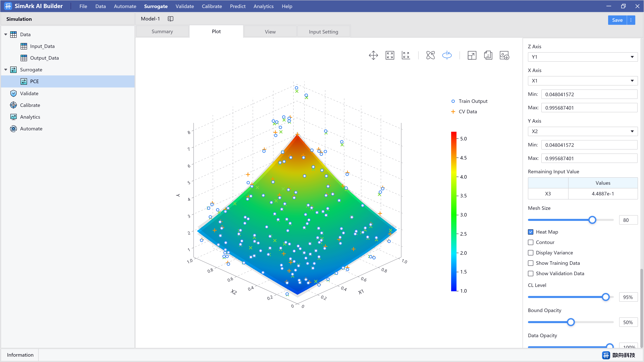Click the X Axis Min input field

(x=589, y=94)
